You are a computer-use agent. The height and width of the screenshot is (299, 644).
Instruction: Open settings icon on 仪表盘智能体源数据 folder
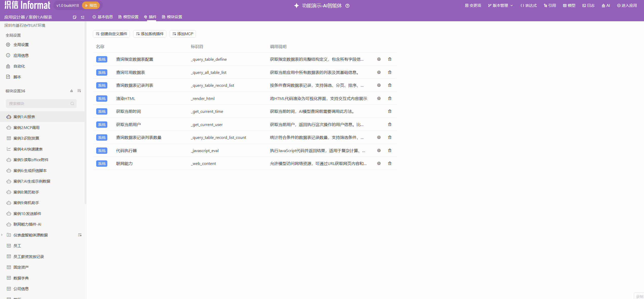click(x=80, y=235)
